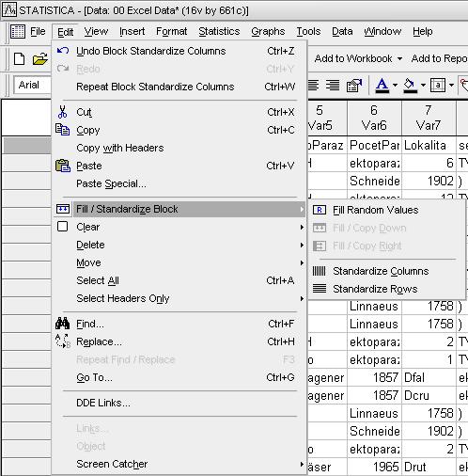Open the File menu
468x476 pixels.
[38, 31]
